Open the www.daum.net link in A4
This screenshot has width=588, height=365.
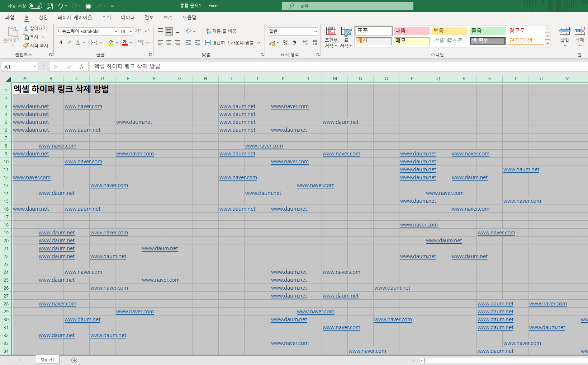tap(31, 114)
